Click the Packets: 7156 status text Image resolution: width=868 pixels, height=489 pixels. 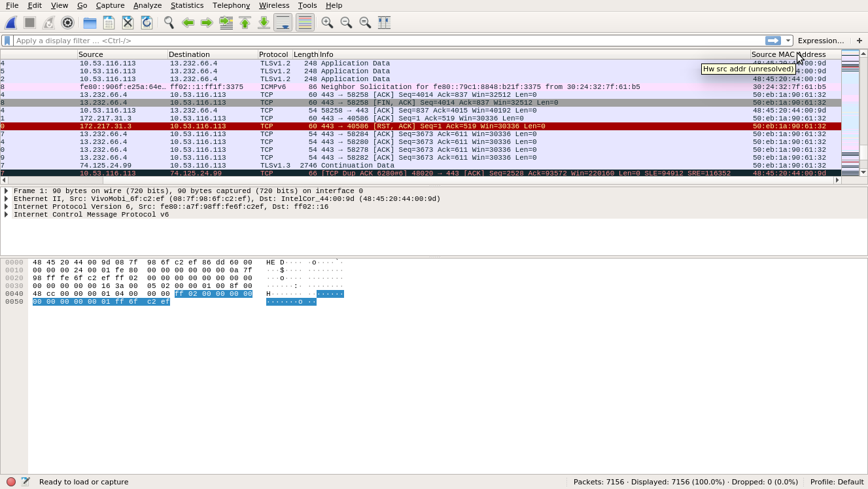(599, 482)
